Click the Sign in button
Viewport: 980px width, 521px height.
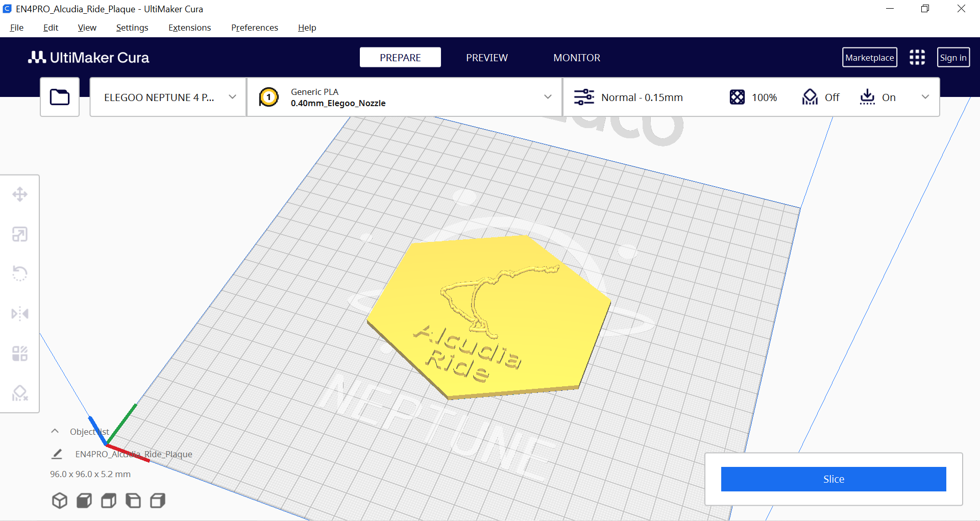tap(953, 57)
